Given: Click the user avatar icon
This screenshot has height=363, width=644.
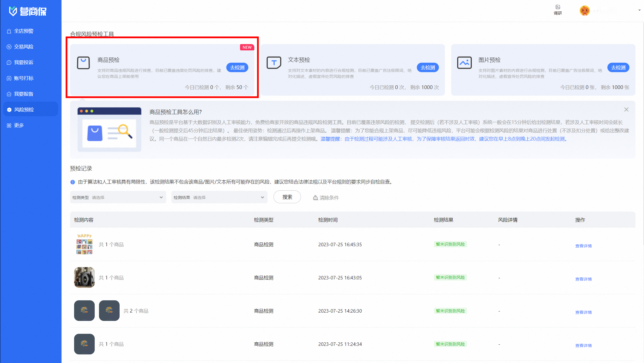Looking at the screenshot, I should (x=584, y=11).
